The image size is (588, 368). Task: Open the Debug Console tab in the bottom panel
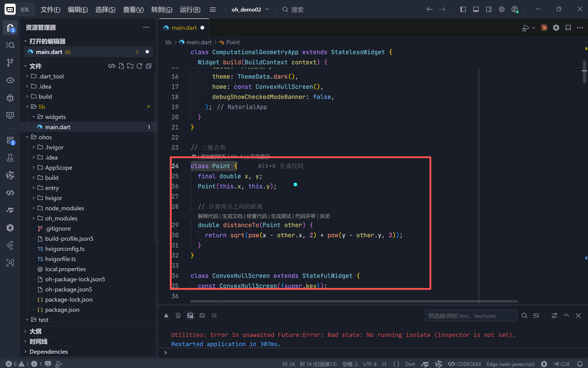point(190,315)
